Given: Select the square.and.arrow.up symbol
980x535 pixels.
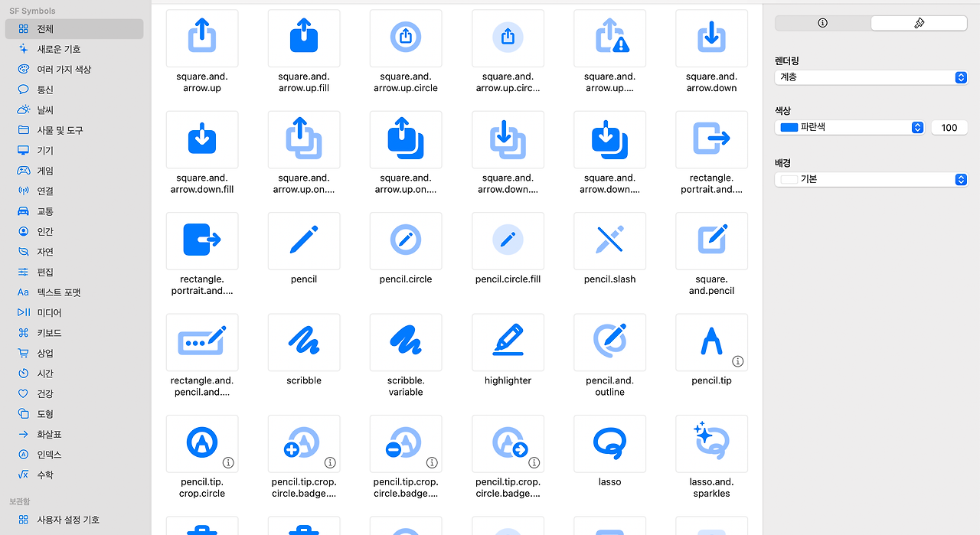Looking at the screenshot, I should pyautogui.click(x=202, y=38).
